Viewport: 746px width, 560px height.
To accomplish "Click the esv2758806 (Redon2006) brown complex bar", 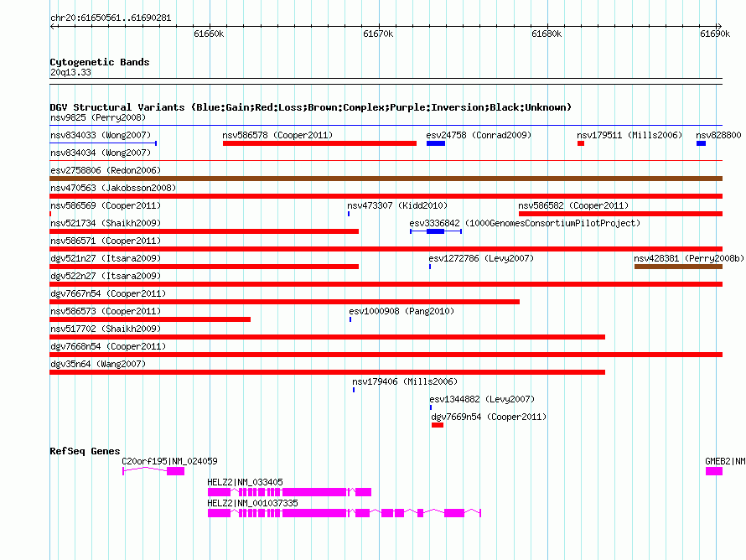I will [x=386, y=179].
